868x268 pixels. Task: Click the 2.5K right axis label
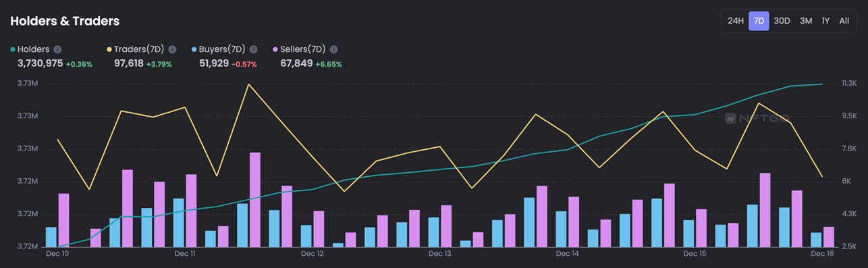[849, 246]
